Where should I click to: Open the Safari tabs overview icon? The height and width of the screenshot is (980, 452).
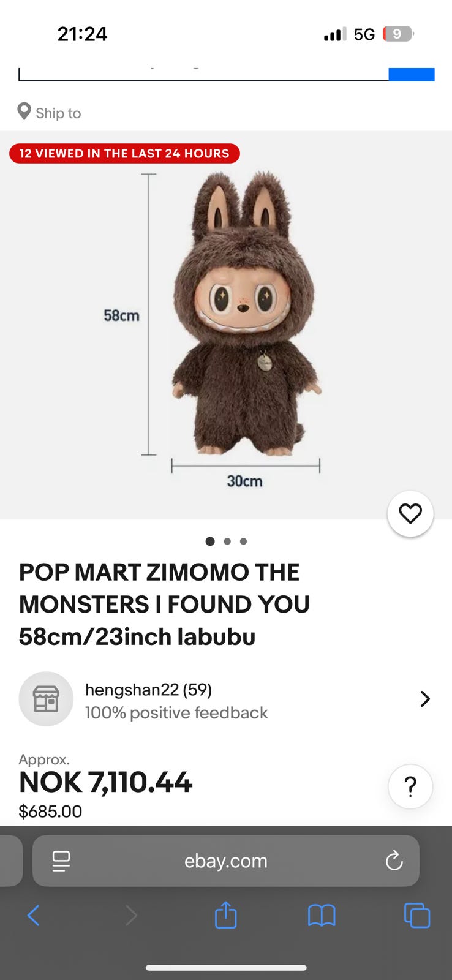(417, 916)
